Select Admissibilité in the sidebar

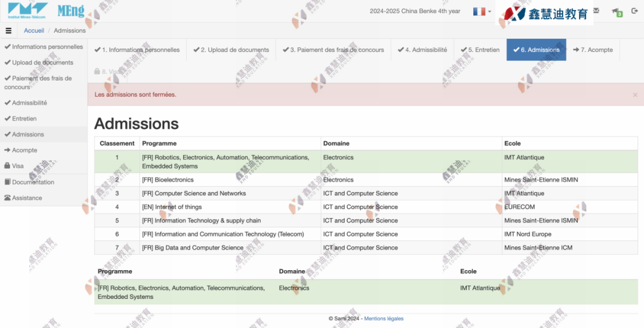click(44, 103)
